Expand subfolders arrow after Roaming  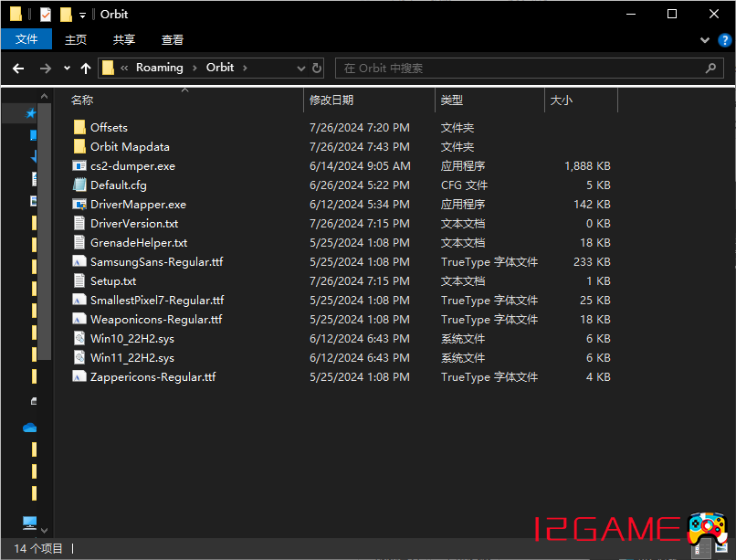point(195,69)
